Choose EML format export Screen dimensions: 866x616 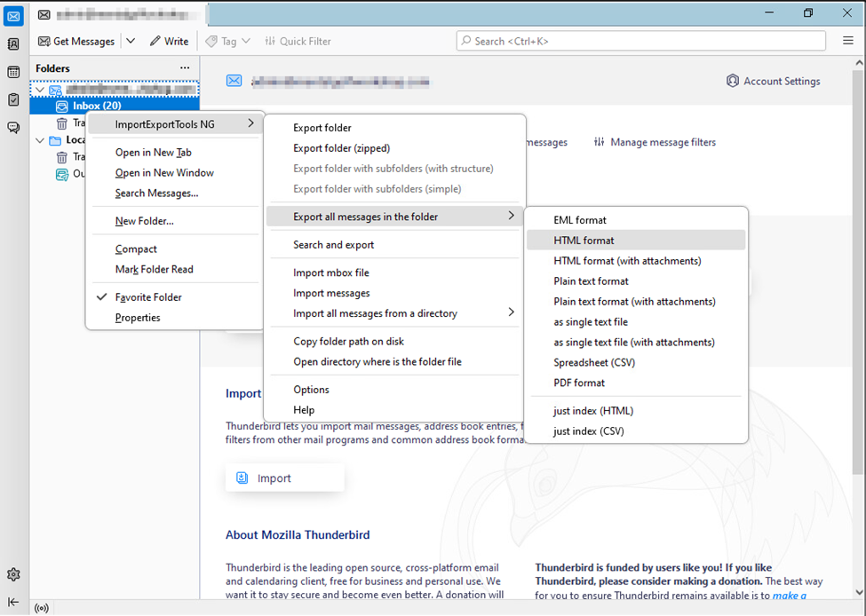point(636,220)
